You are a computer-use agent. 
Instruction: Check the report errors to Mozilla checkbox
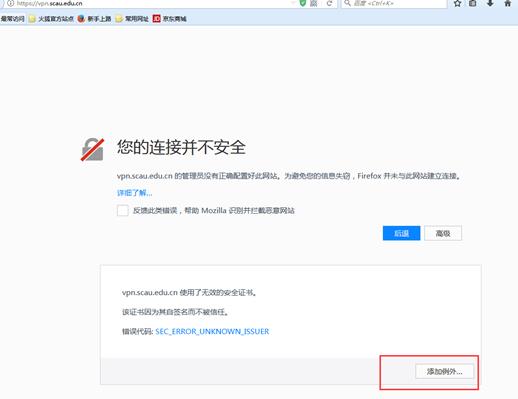(x=123, y=210)
